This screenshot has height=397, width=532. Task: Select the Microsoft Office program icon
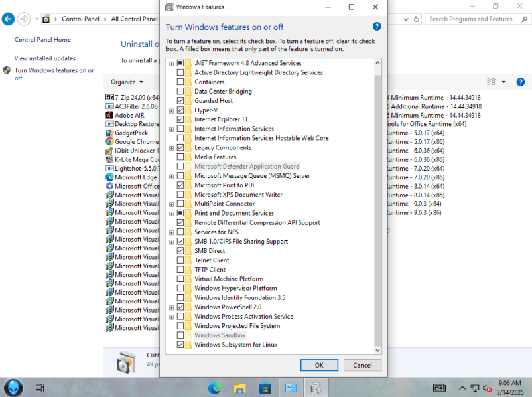coord(109,186)
